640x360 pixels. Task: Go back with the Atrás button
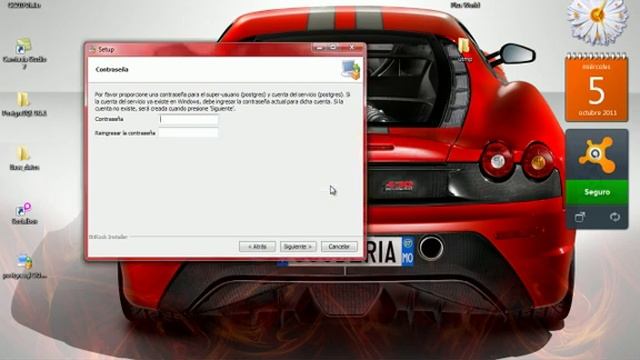(x=257, y=247)
